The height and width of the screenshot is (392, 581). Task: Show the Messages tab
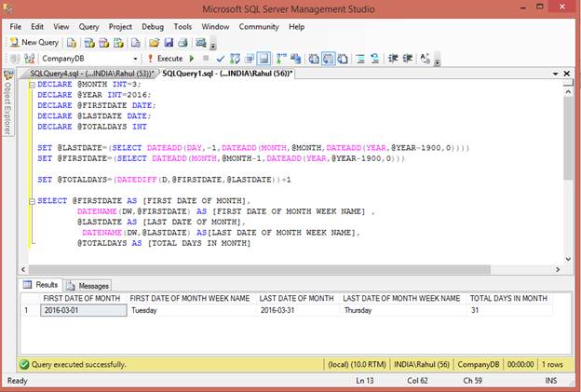coord(88,286)
